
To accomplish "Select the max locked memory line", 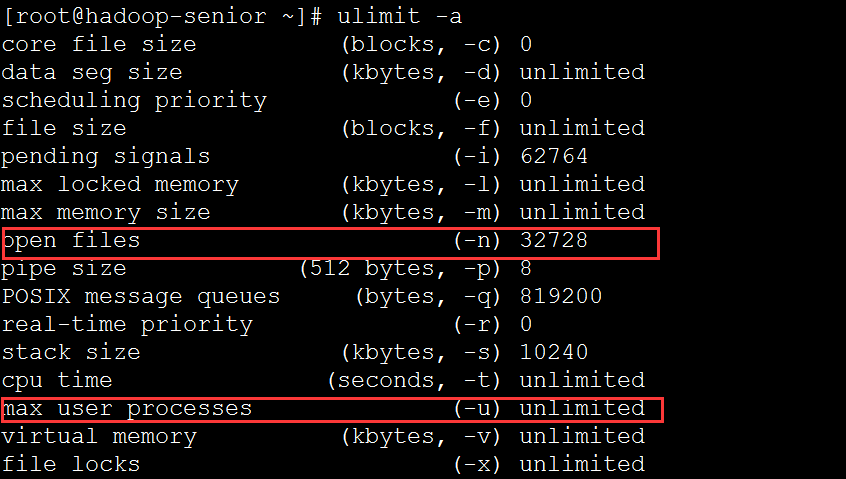I will [323, 184].
